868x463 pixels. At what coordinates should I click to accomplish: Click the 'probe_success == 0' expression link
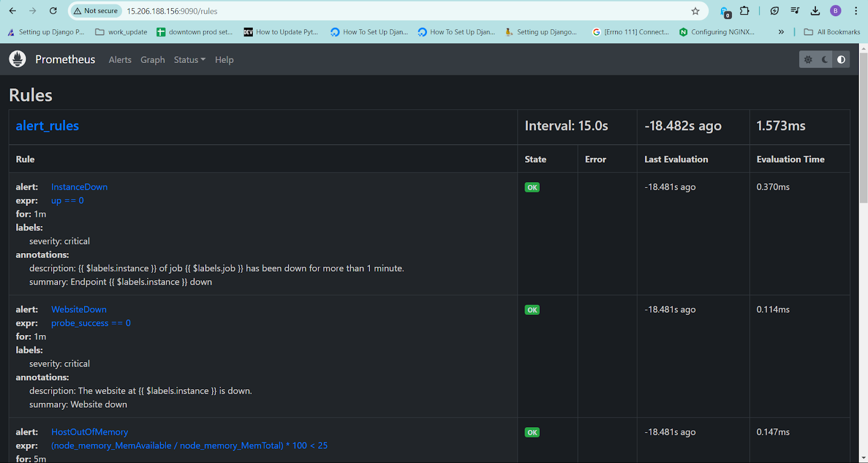pyautogui.click(x=91, y=323)
